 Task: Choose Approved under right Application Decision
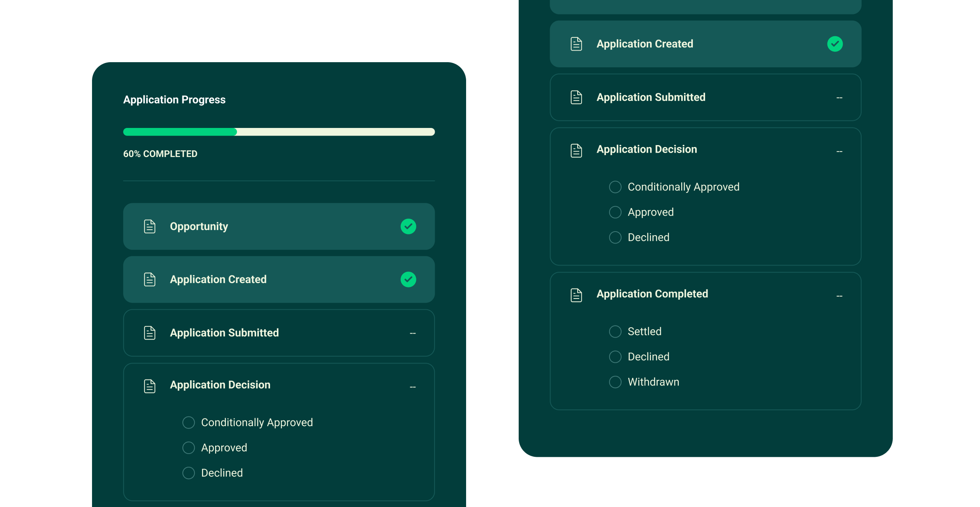(615, 212)
